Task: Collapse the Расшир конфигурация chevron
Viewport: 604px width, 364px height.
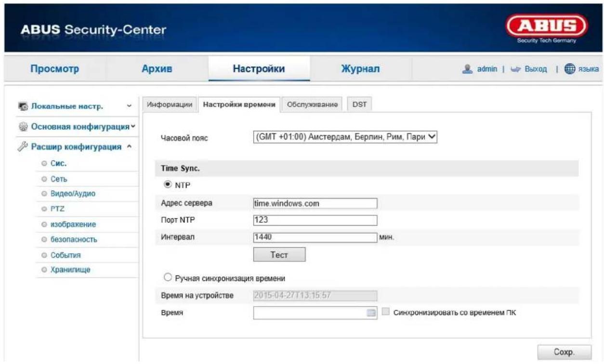Action: pyautogui.click(x=129, y=147)
